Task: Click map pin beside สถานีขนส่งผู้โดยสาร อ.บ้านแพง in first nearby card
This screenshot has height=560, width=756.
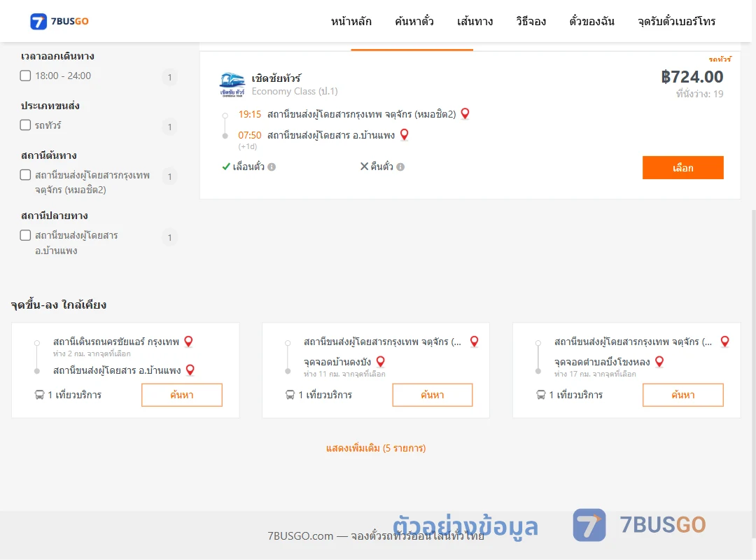Action: (190, 370)
